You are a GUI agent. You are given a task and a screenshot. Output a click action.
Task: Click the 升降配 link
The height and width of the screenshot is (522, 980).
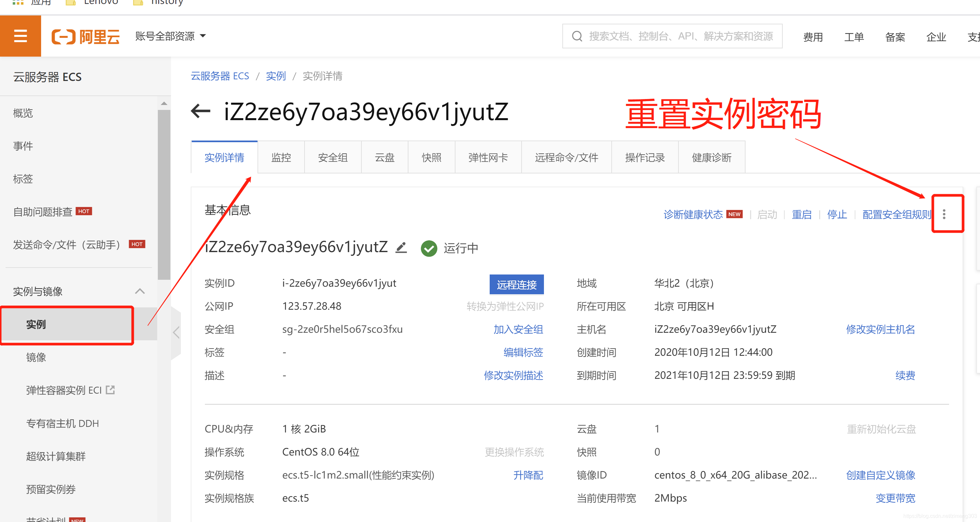pyautogui.click(x=528, y=475)
